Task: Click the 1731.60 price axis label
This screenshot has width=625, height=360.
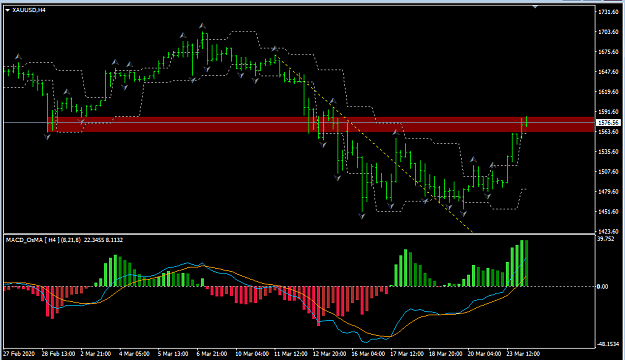Action: click(608, 12)
